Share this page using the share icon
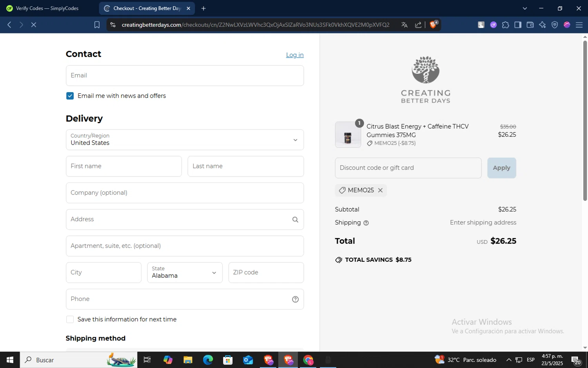588x368 pixels. click(x=418, y=25)
